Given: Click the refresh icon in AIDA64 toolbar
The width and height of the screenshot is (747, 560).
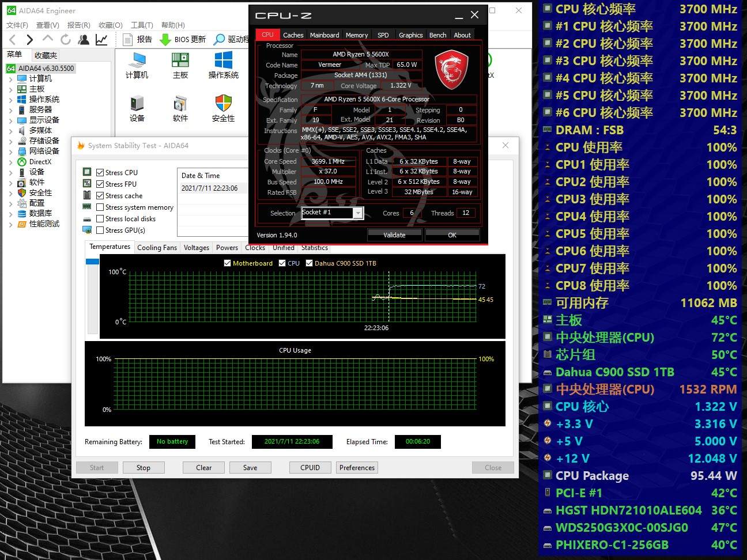Looking at the screenshot, I should click(66, 39).
